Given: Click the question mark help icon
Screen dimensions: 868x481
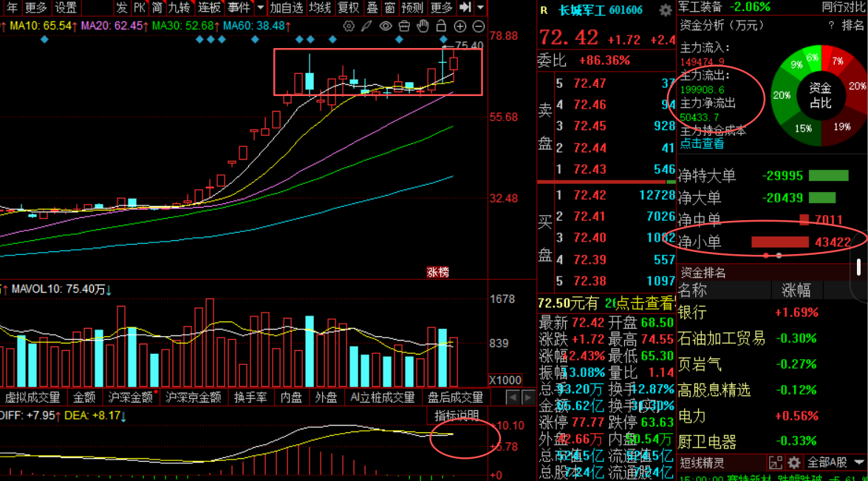Looking at the screenshot, I should (832, 25).
